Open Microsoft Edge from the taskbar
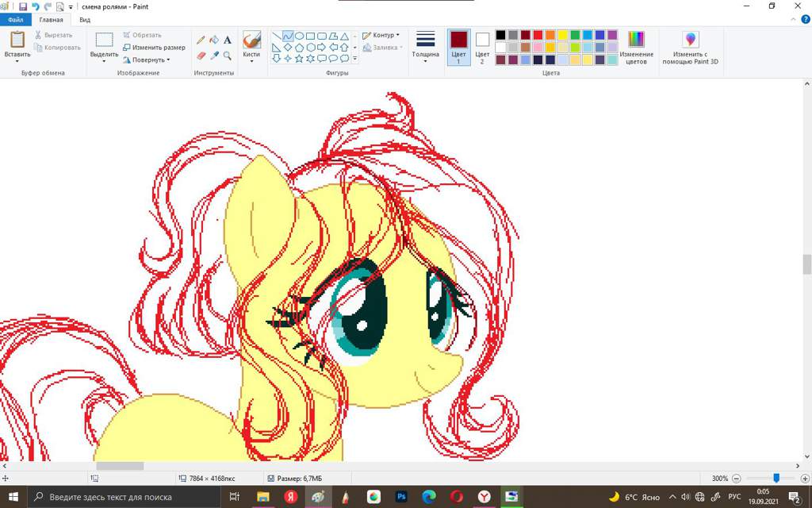 pyautogui.click(x=428, y=497)
